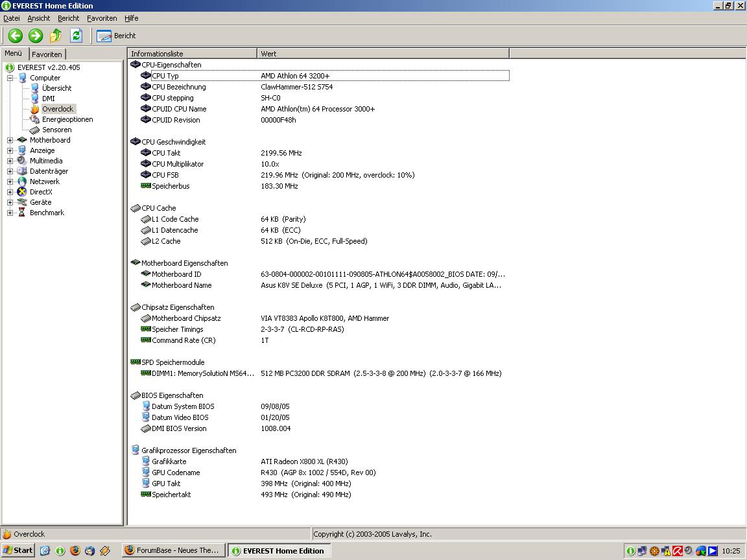Click the Grafikprozessor Eigenschaften section icon
The image size is (747, 560).
point(136,450)
